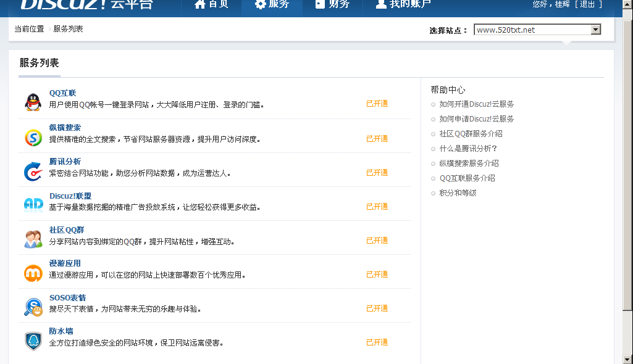
Task: Click the 服务列表 breadcrumb item
Action: 68,29
